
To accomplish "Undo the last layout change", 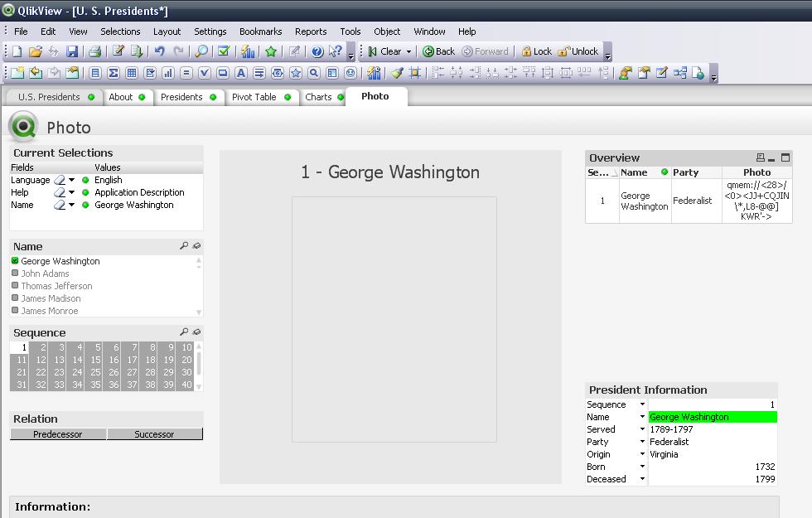I will (x=159, y=51).
